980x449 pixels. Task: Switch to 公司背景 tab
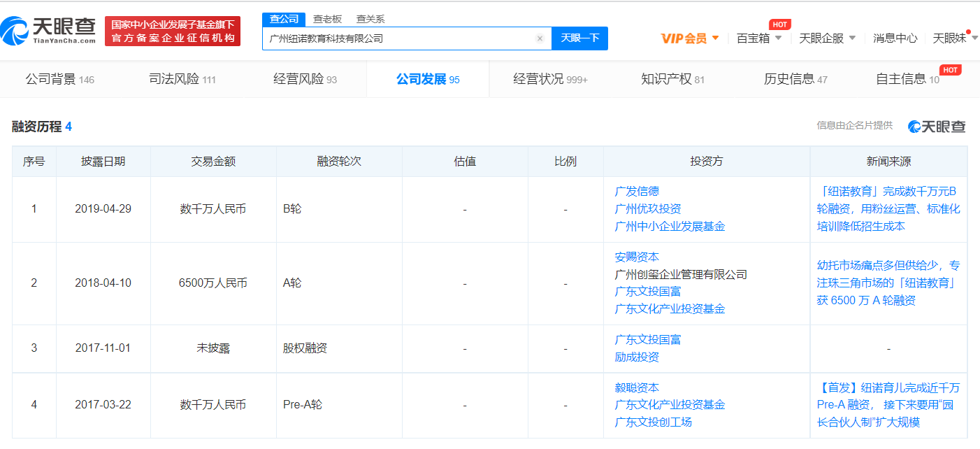(60, 79)
